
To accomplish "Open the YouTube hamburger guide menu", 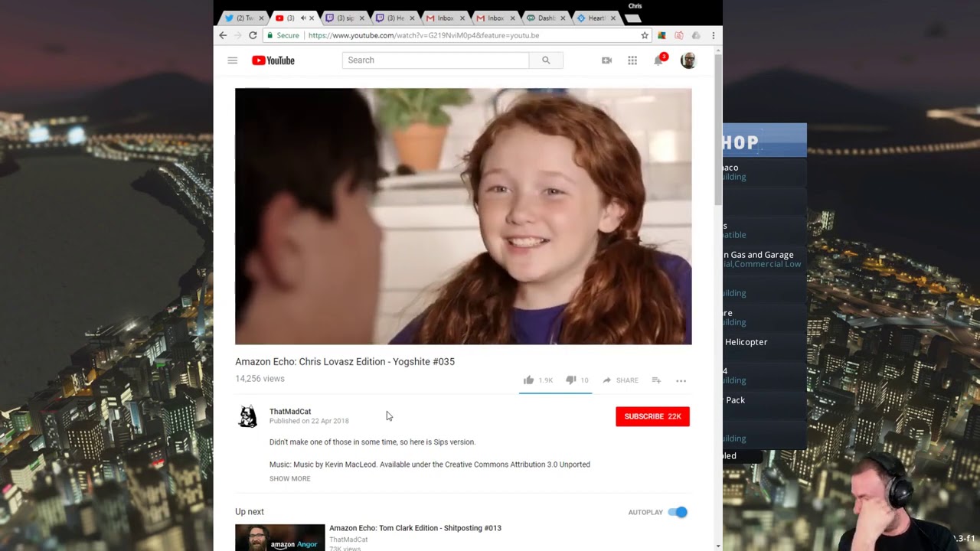I will [233, 60].
